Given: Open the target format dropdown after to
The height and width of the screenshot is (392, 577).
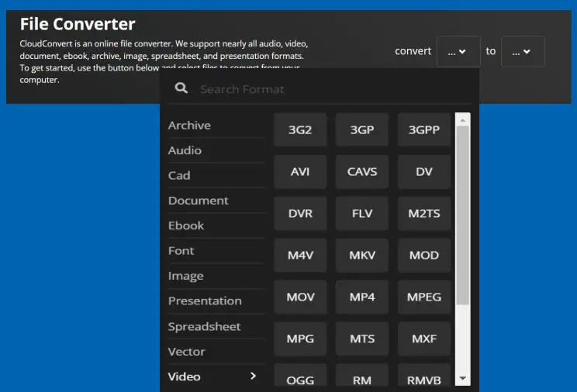Looking at the screenshot, I should 523,51.
